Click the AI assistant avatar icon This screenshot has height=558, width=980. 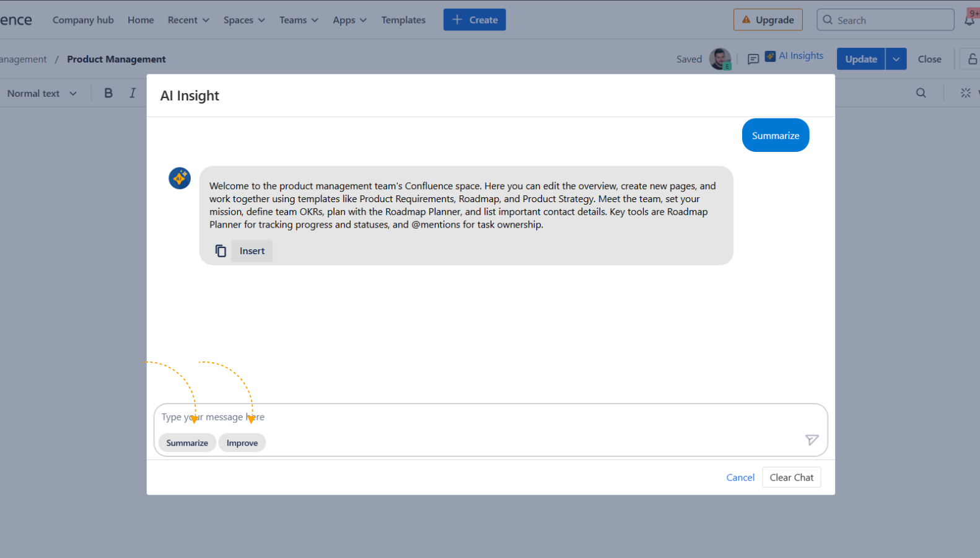tap(180, 179)
